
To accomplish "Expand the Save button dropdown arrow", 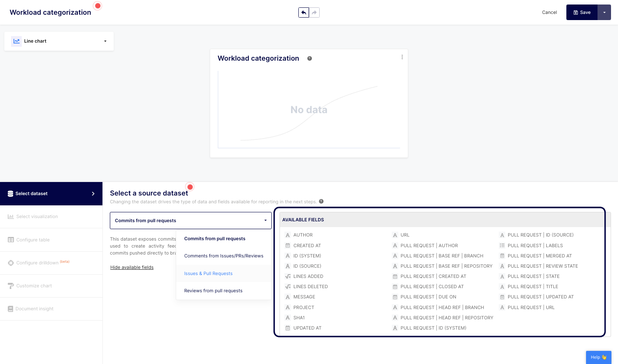I will [604, 13].
